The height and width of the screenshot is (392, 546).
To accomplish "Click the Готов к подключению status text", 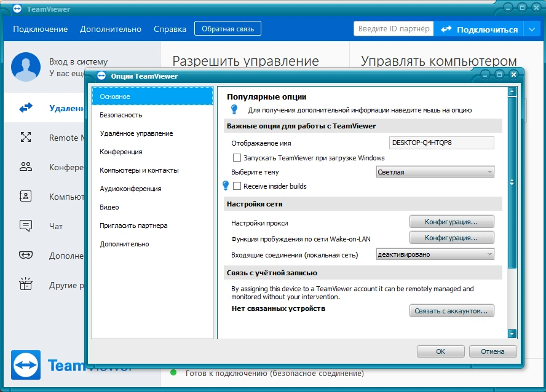I will 274,373.
